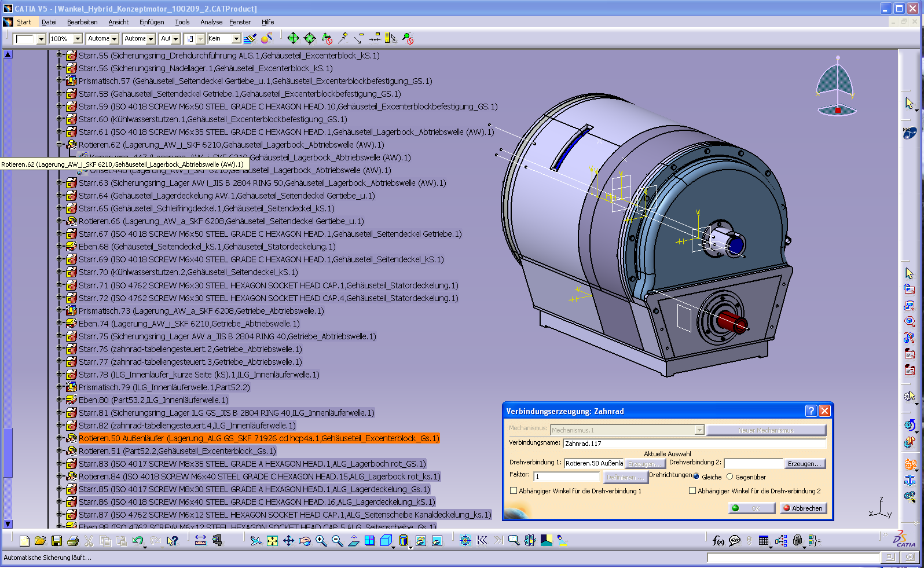Viewport: 924px width, 568px height.
Task: Select the Pan view tool
Action: 288,541
